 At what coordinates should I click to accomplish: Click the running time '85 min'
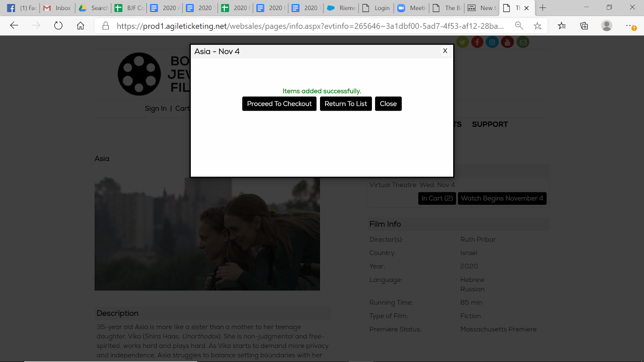click(x=471, y=302)
